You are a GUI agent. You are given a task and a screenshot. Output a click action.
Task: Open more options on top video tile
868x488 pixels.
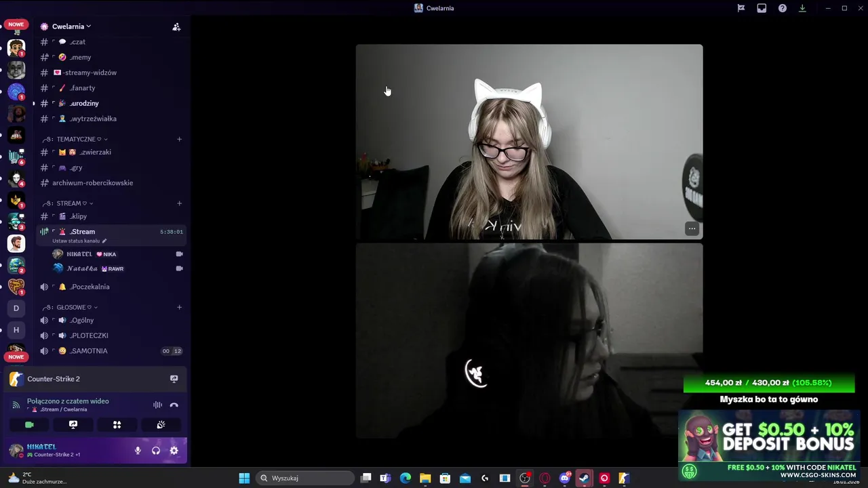(692, 229)
